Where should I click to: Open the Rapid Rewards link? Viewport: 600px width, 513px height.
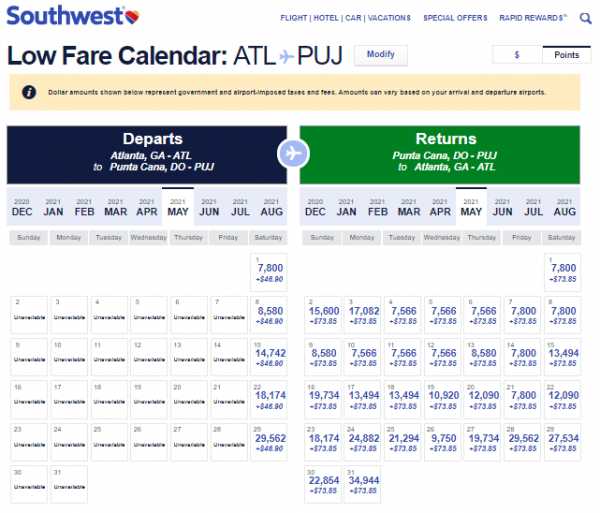pos(533,18)
